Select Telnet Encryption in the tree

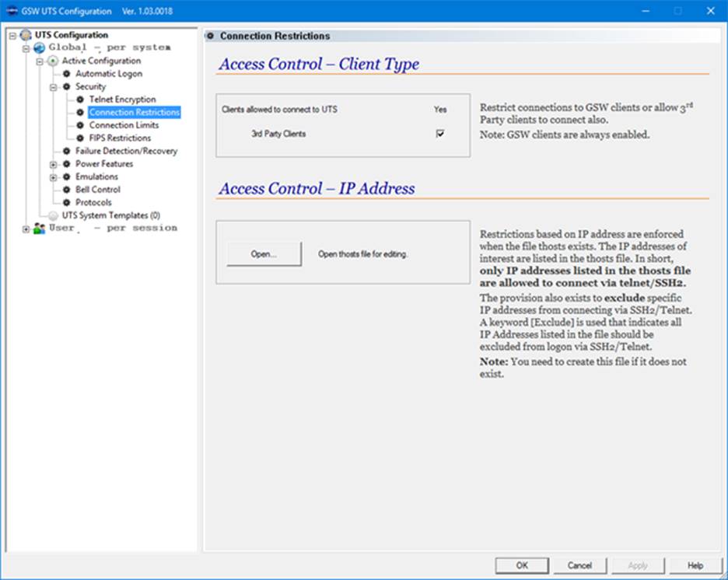[123, 100]
